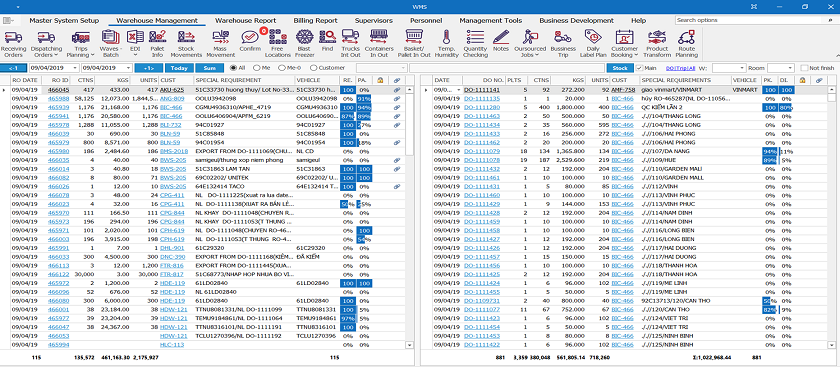Open the Trucks In Out tool

point(350,44)
